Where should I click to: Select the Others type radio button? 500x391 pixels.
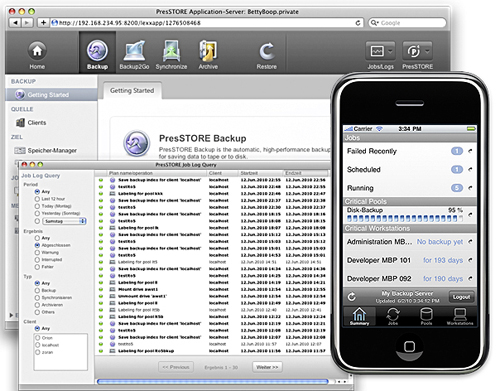pyautogui.click(x=37, y=312)
